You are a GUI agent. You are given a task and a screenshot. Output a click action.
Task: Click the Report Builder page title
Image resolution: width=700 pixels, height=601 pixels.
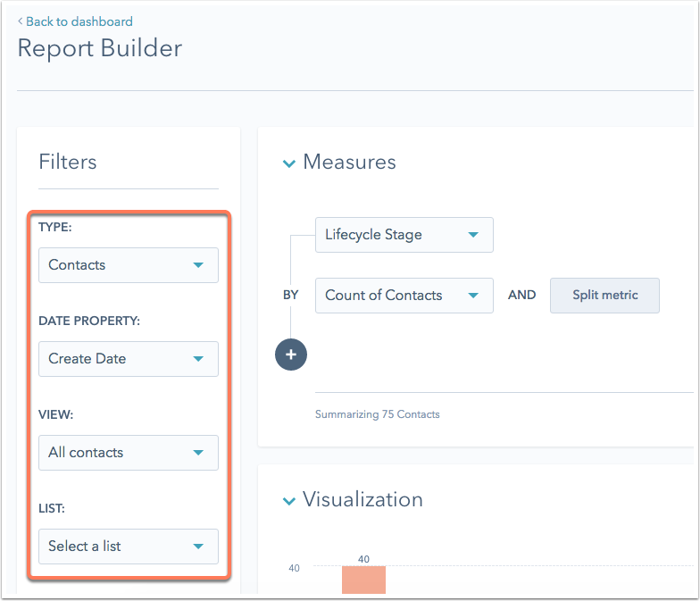click(x=100, y=48)
